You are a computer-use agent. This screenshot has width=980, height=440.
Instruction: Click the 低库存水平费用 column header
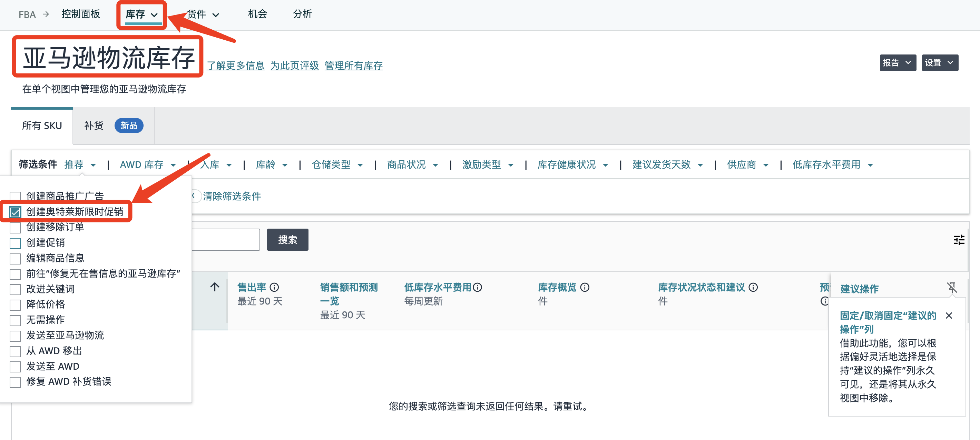tap(438, 287)
